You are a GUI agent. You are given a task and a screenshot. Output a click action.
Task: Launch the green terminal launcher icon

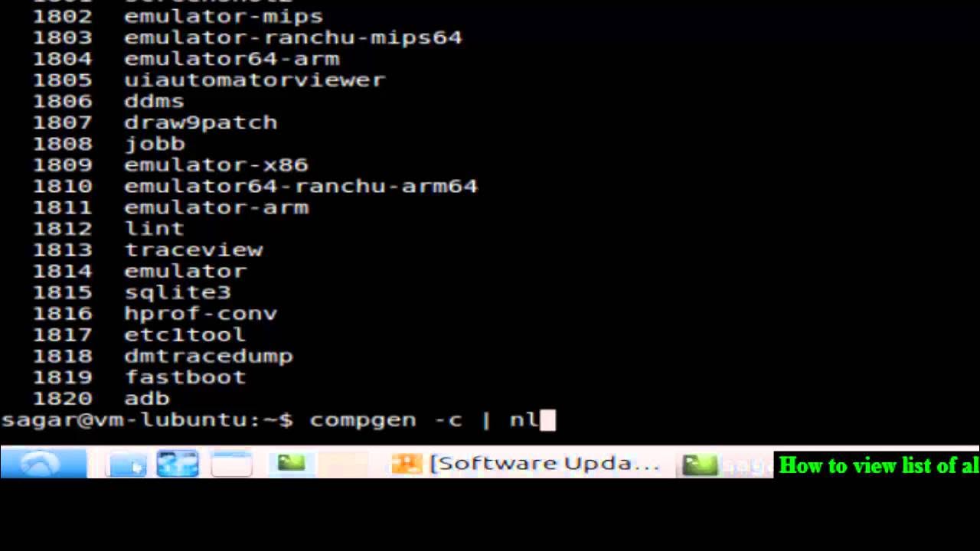[291, 463]
